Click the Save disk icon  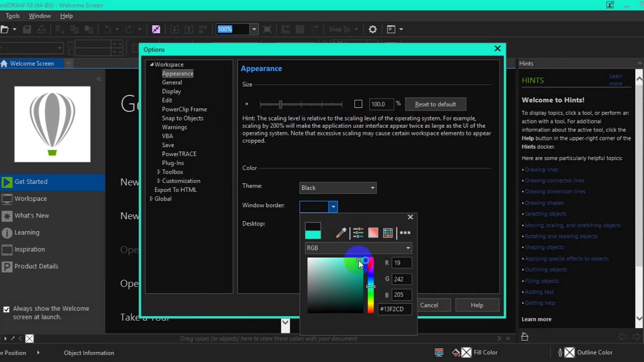(27, 29)
